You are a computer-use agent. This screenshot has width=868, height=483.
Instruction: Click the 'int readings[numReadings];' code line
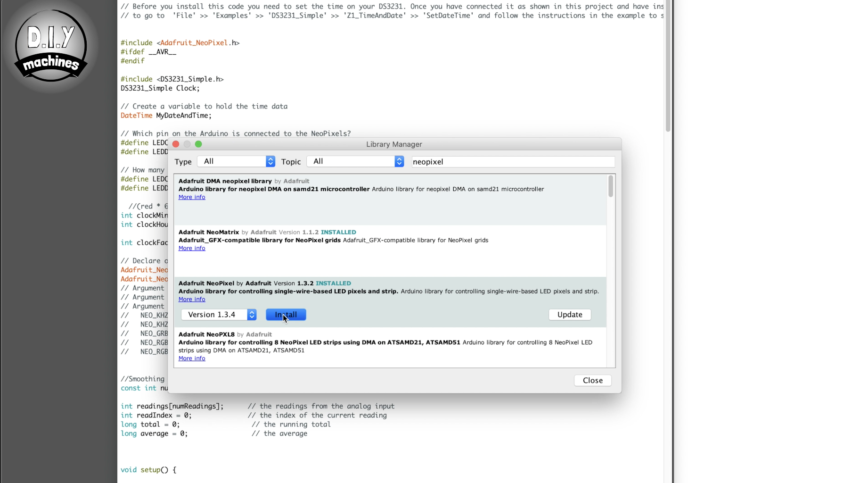point(172,406)
